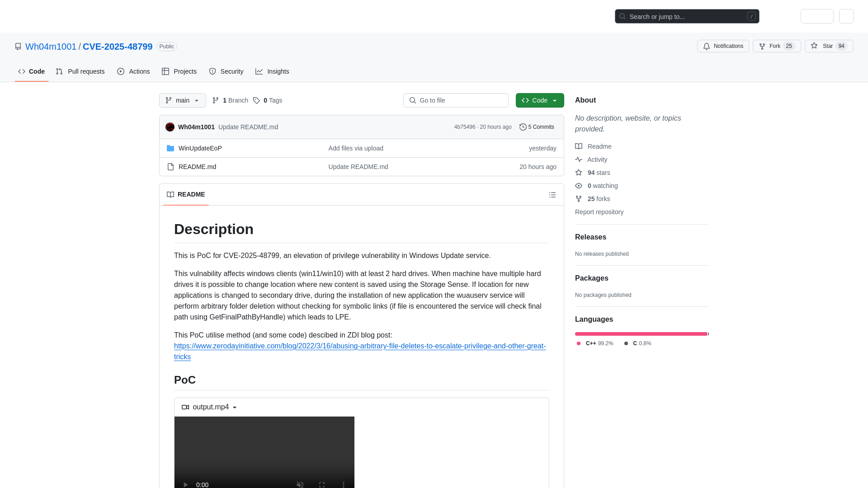View the 0 watching list
This screenshot has width=868, height=488.
tap(596, 186)
